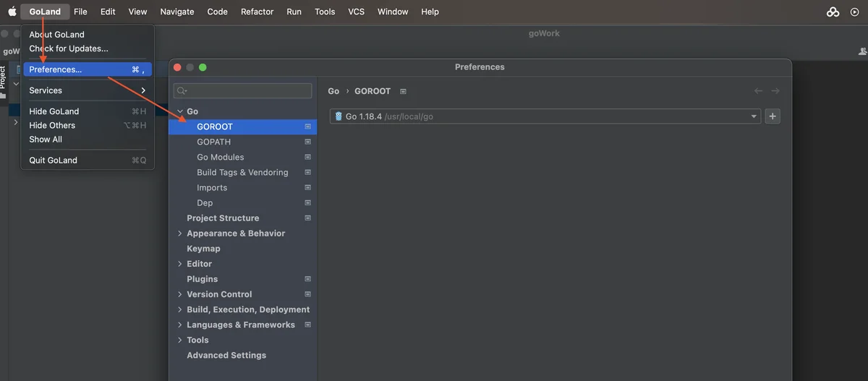The image size is (868, 381).
Task: Click project-scope icon on Imports row
Action: pos(307,187)
